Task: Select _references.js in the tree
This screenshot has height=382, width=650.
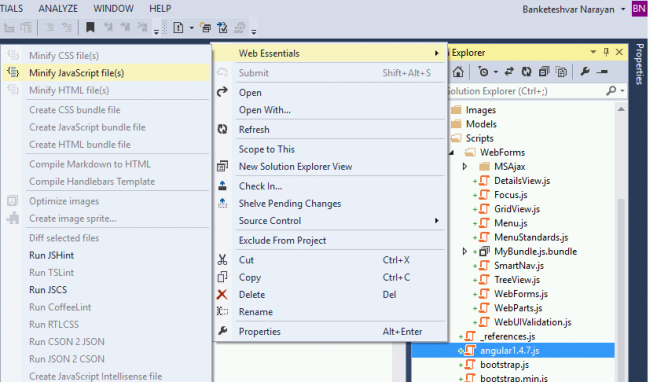Action: pos(507,336)
